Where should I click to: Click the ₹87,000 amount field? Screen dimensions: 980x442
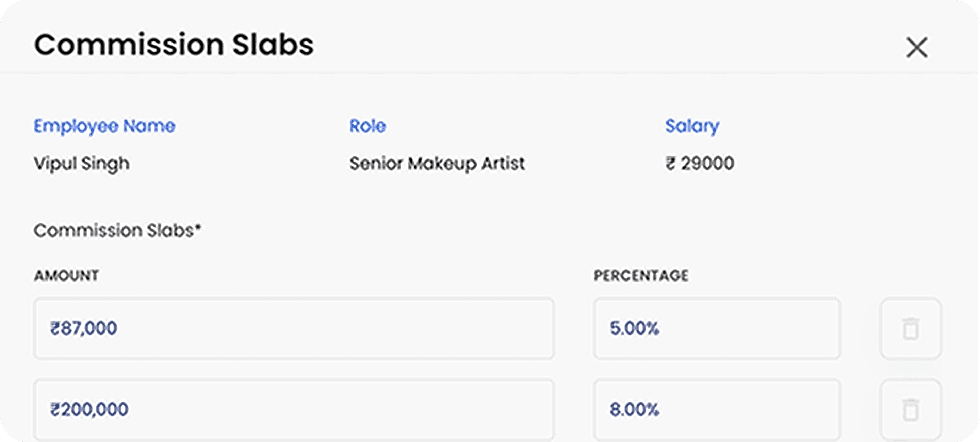coord(294,329)
